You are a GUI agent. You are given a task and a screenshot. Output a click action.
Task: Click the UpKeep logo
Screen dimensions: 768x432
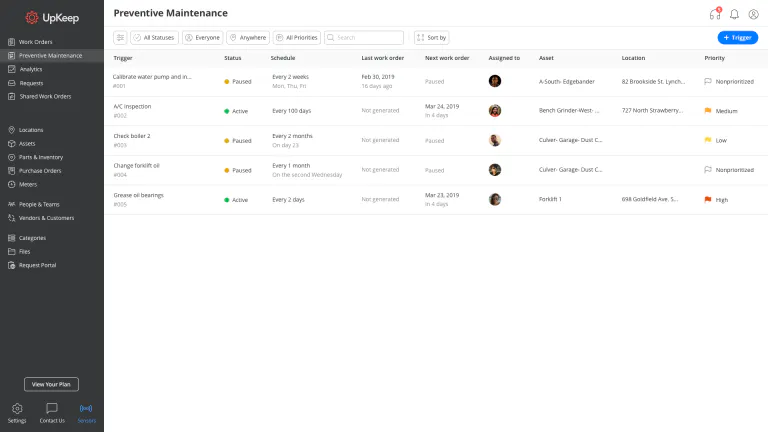coord(52,18)
